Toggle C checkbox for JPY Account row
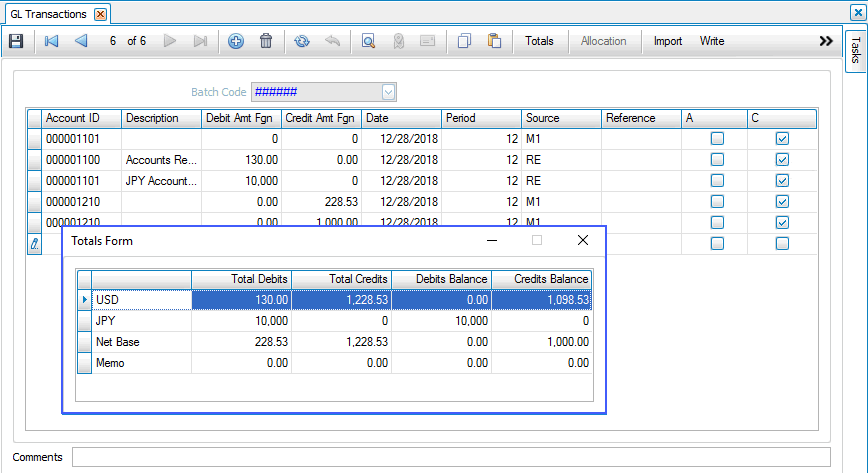Viewport: 868px width, 473px height. (782, 181)
